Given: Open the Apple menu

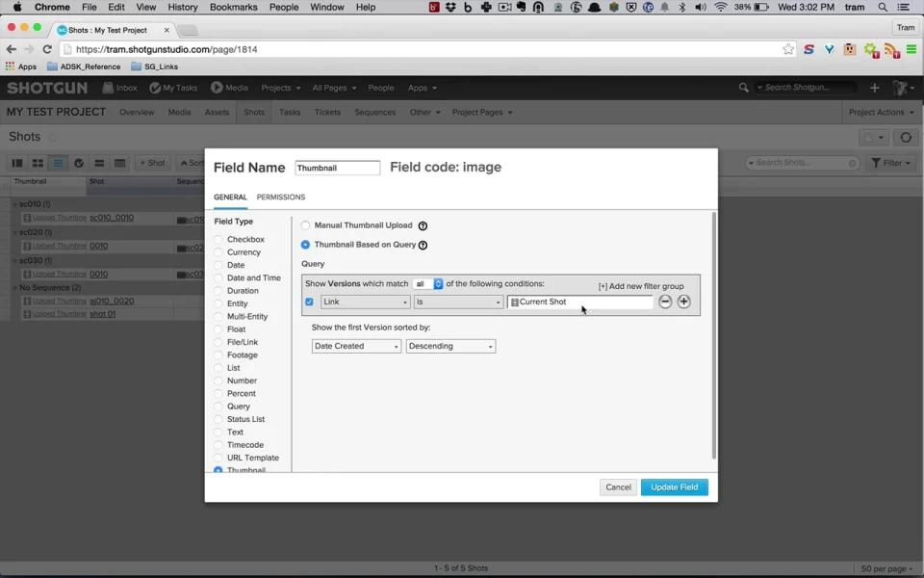Looking at the screenshot, I should click(x=17, y=7).
